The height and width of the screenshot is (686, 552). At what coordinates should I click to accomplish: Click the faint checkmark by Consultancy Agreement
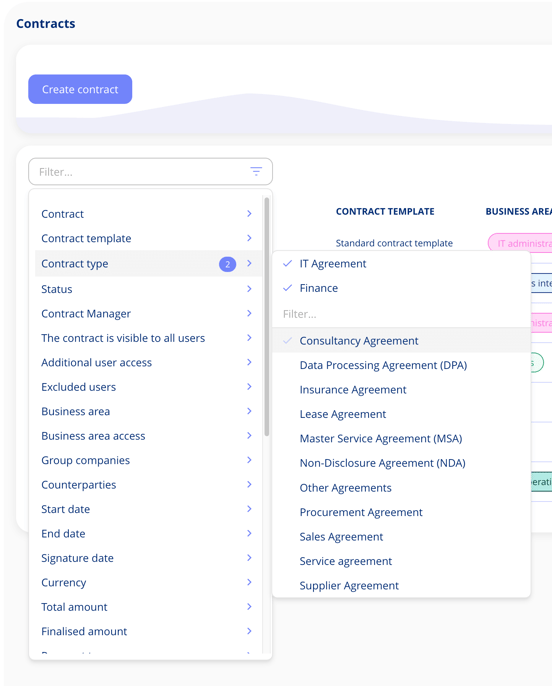pos(287,340)
